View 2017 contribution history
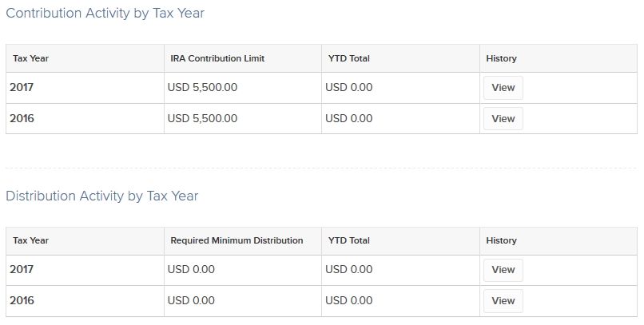This screenshot has height=325, width=644. (503, 88)
